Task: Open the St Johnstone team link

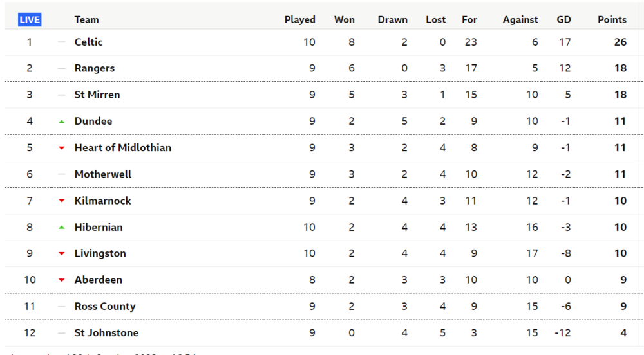Action: click(x=106, y=333)
